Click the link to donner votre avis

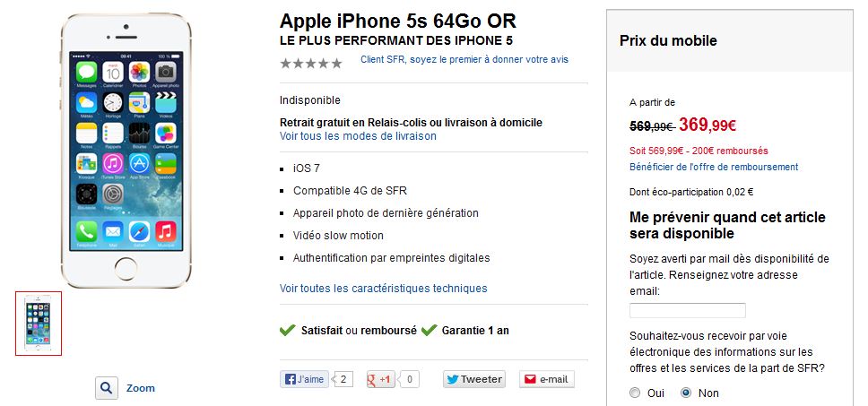pyautogui.click(x=464, y=59)
